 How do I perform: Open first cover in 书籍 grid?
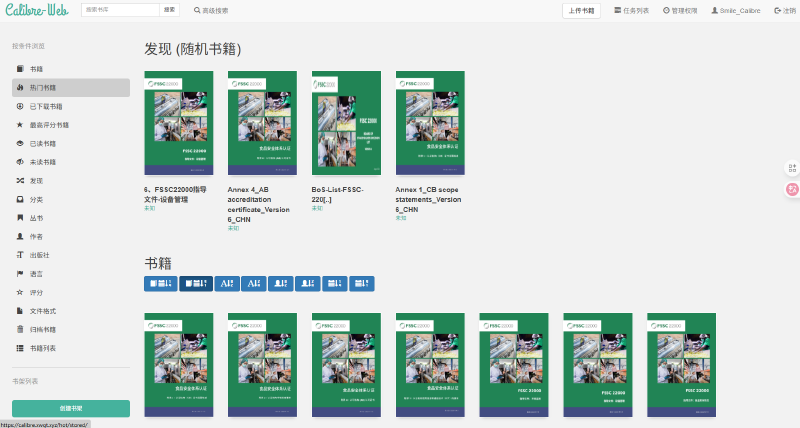click(179, 365)
